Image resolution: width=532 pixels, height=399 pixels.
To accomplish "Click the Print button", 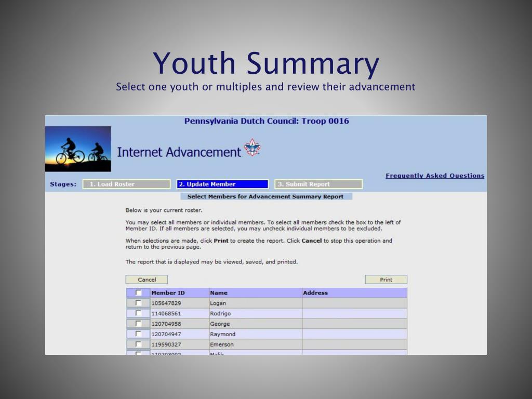I will (386, 280).
